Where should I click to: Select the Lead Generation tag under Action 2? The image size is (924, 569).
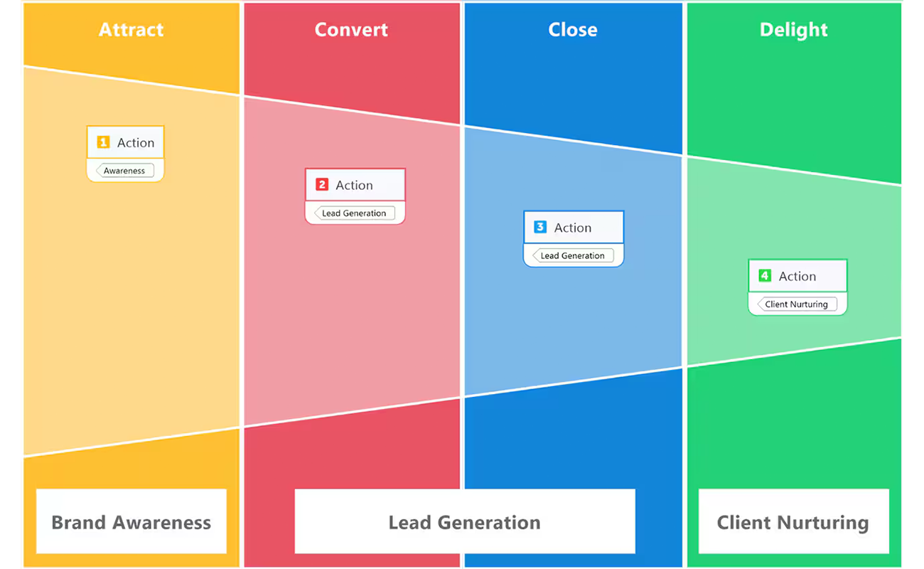tap(354, 213)
